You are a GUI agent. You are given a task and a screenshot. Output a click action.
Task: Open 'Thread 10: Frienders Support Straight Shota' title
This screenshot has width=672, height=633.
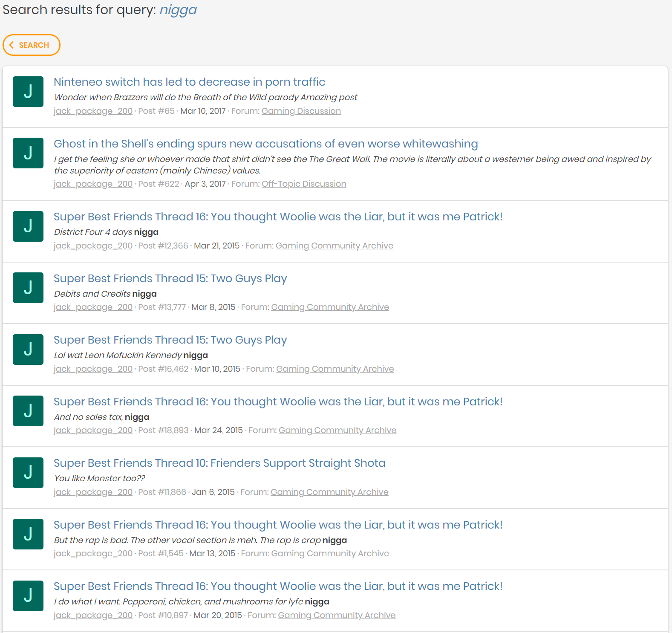pos(219,463)
